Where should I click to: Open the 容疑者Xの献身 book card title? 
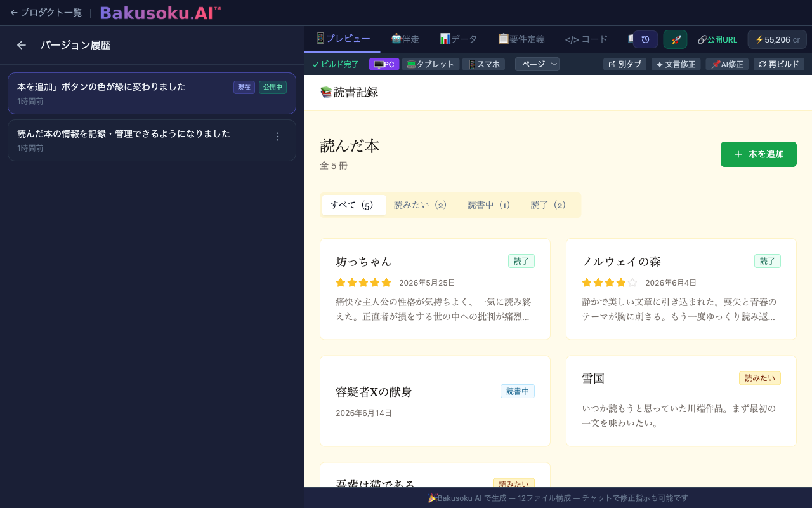374,392
